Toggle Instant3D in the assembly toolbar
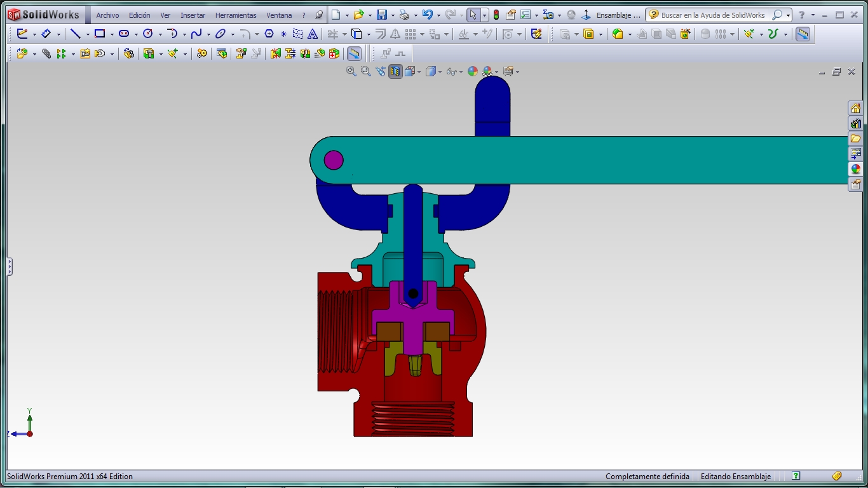Viewport: 868px width, 488px height. (x=354, y=53)
